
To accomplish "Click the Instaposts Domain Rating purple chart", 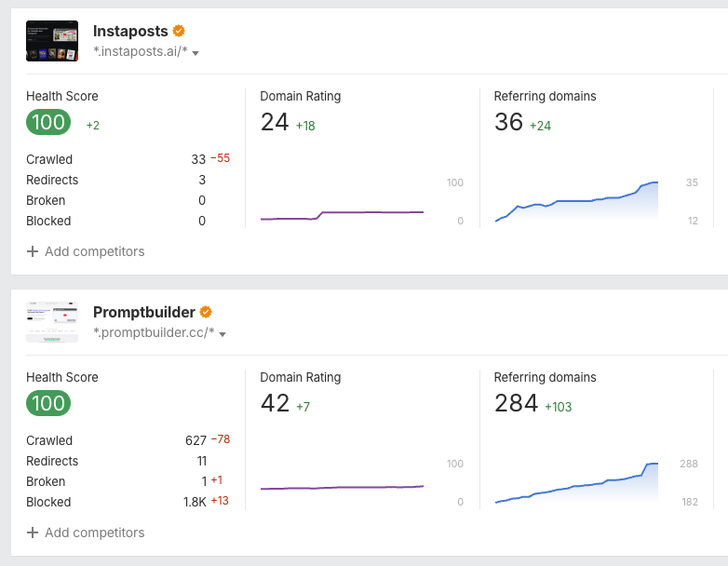I will pyautogui.click(x=342, y=215).
